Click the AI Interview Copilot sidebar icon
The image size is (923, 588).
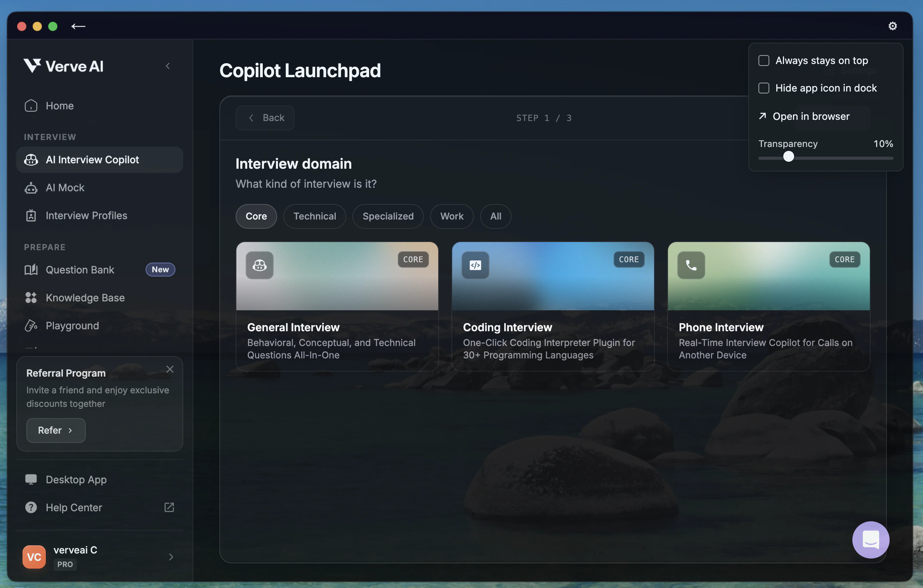(x=31, y=159)
